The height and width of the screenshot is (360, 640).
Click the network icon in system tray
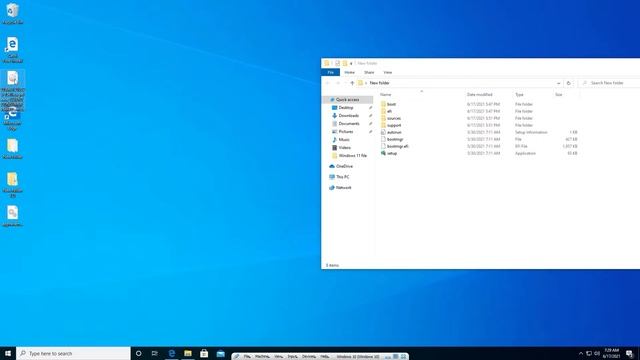pyautogui.click(x=589, y=353)
